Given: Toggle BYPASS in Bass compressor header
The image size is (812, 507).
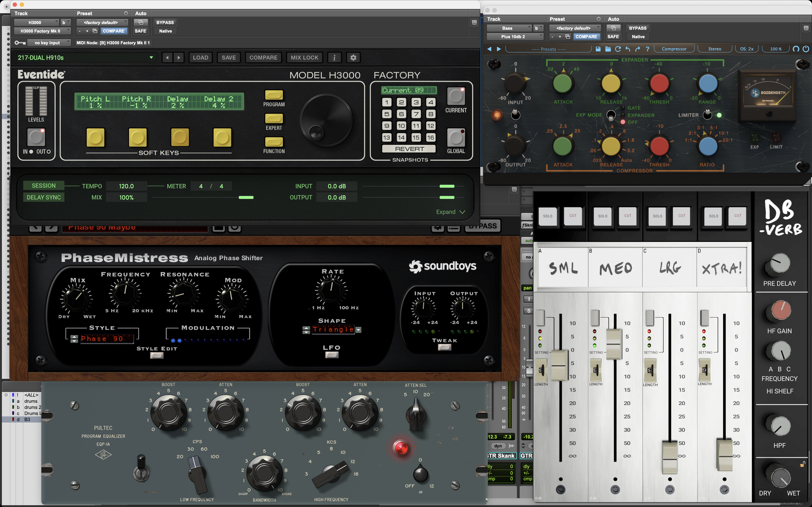Looking at the screenshot, I should click(638, 28).
